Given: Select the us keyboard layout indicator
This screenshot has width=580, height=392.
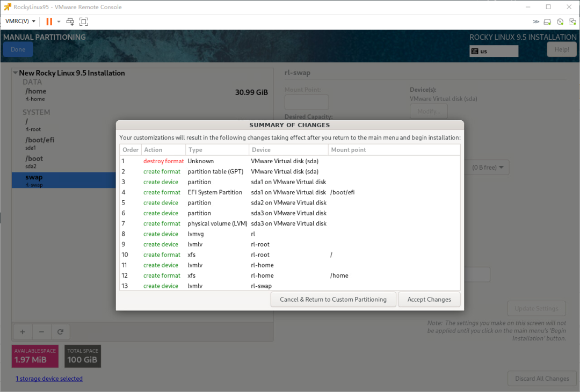Looking at the screenshot, I should [x=494, y=51].
